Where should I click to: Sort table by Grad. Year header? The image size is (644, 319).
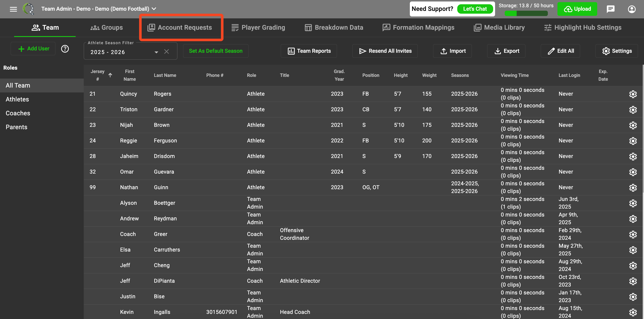pyautogui.click(x=339, y=75)
